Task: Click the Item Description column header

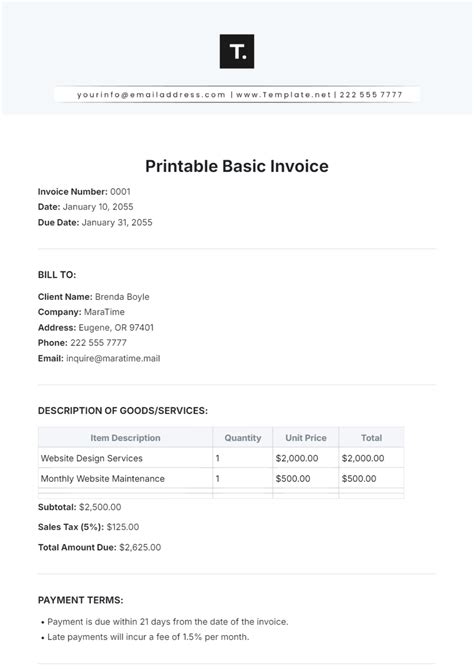Action: click(125, 438)
